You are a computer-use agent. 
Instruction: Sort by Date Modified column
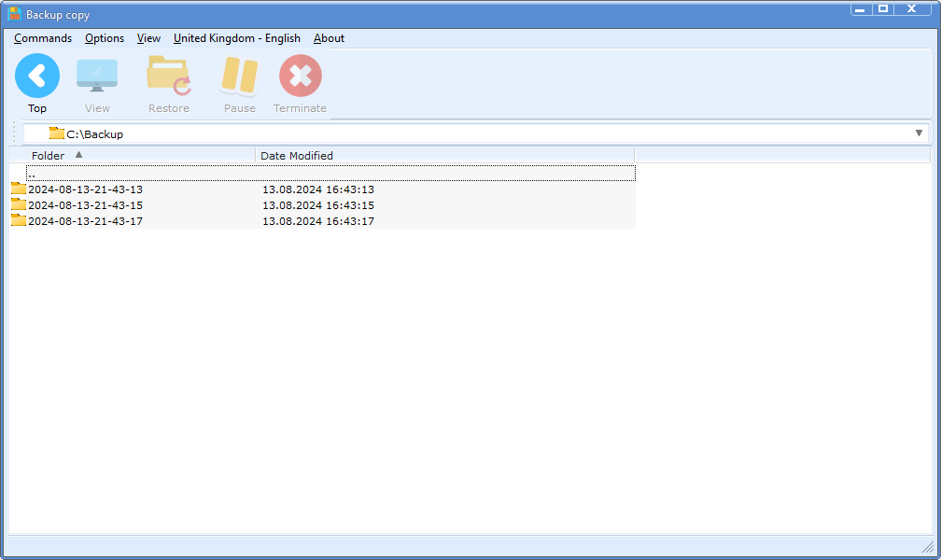(297, 156)
